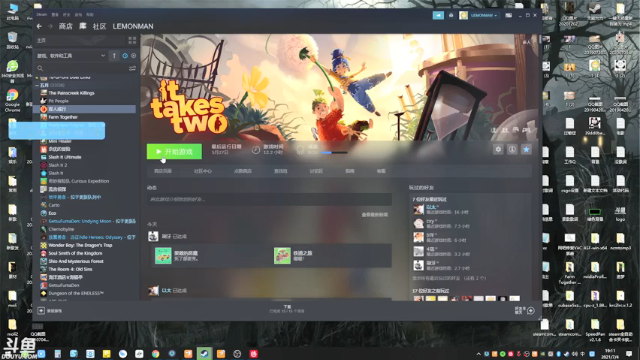Open the It Takes Two settings gear
Viewport: 640px width, 360px height.
pyautogui.click(x=498, y=150)
